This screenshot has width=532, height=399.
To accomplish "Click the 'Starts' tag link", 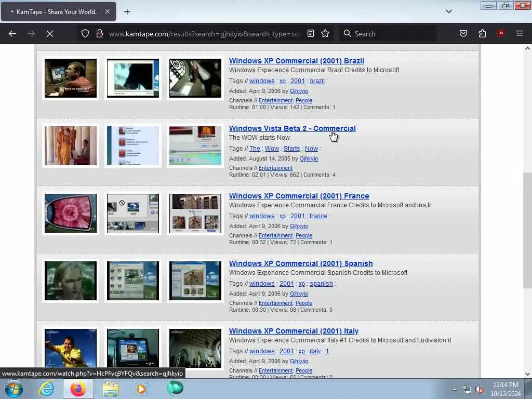I will point(292,149).
